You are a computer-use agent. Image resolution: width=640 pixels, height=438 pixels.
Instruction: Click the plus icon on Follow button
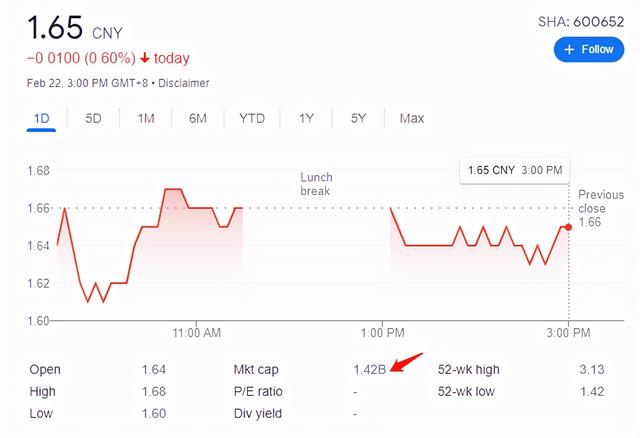pos(570,49)
